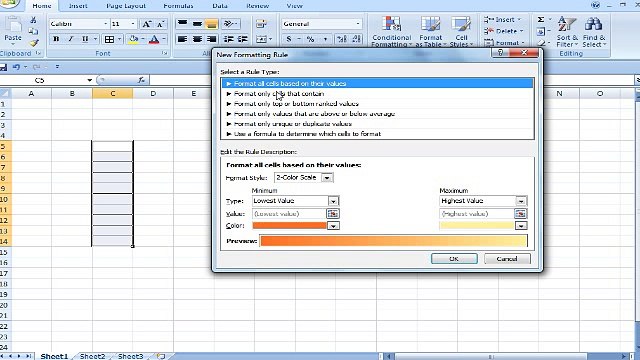This screenshot has width=640, height=360.
Task: Click Minimum value range selector icon
Action: (333, 213)
